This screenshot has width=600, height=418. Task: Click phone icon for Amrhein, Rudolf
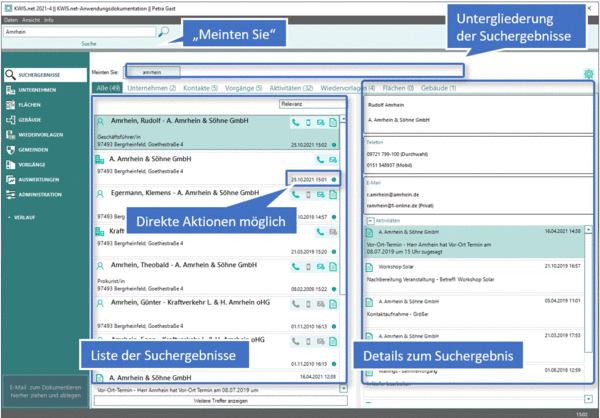[x=297, y=122]
